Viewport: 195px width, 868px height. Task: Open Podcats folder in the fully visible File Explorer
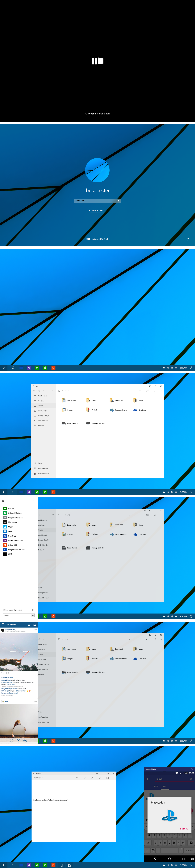point(92,410)
